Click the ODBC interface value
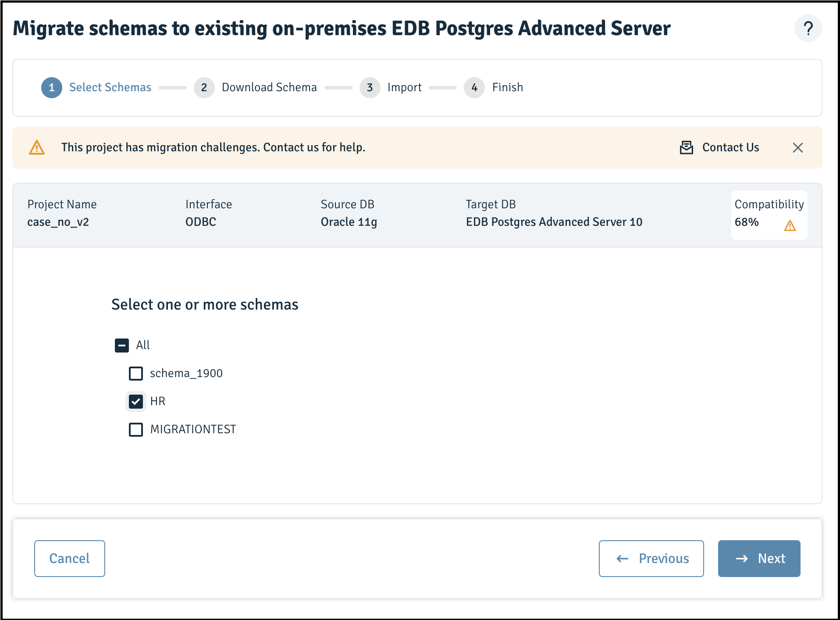The height and width of the screenshot is (620, 840). coord(201,222)
